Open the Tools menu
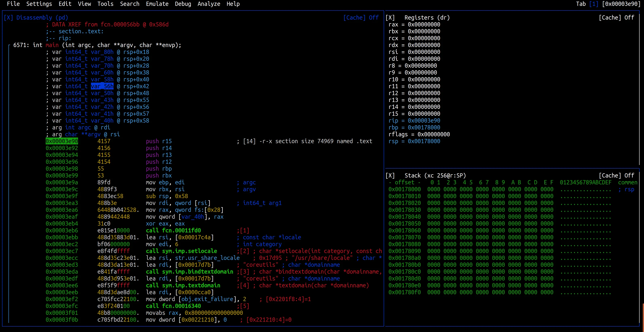The image size is (644, 332). (x=105, y=4)
